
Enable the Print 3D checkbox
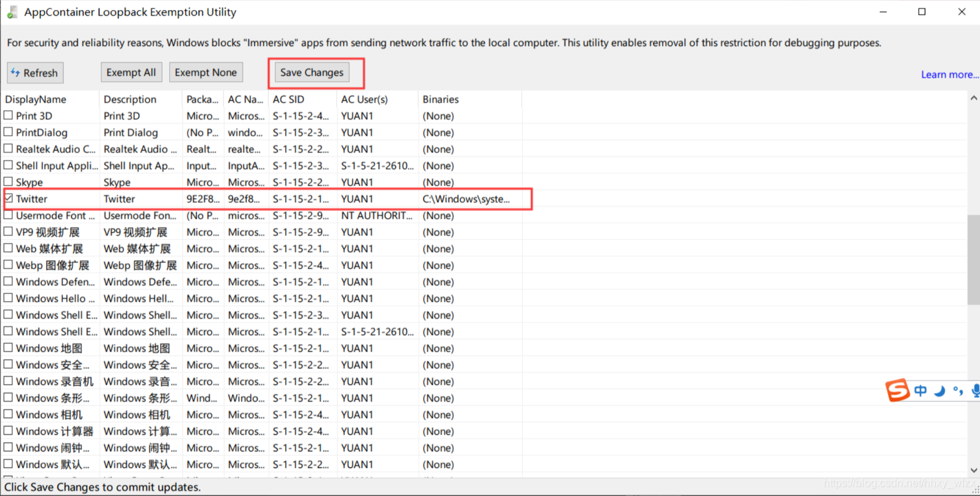point(8,116)
